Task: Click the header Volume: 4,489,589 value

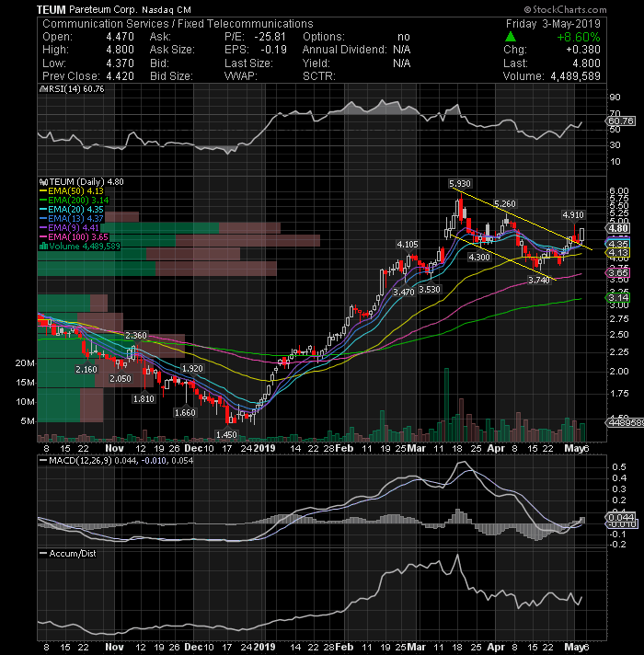Action: click(576, 76)
